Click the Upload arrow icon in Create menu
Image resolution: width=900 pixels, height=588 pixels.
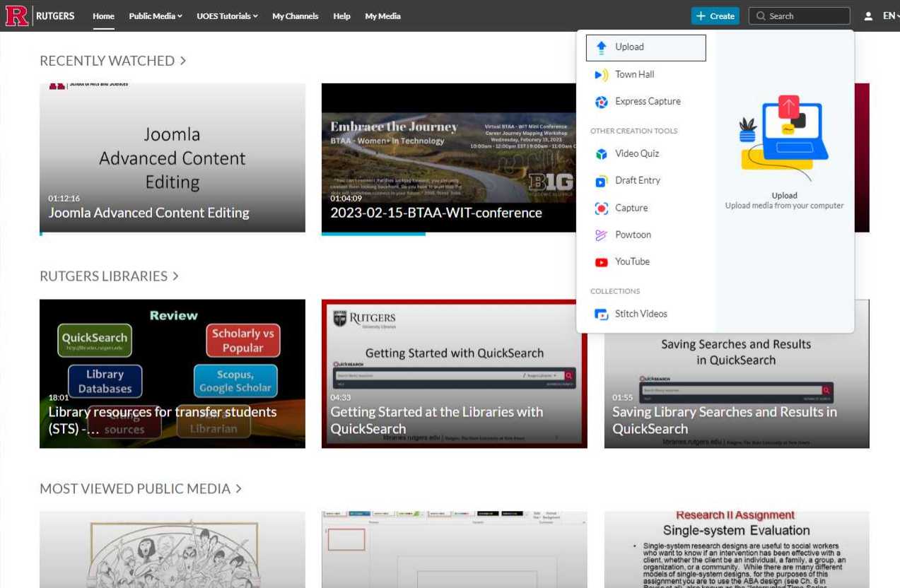pyautogui.click(x=602, y=47)
